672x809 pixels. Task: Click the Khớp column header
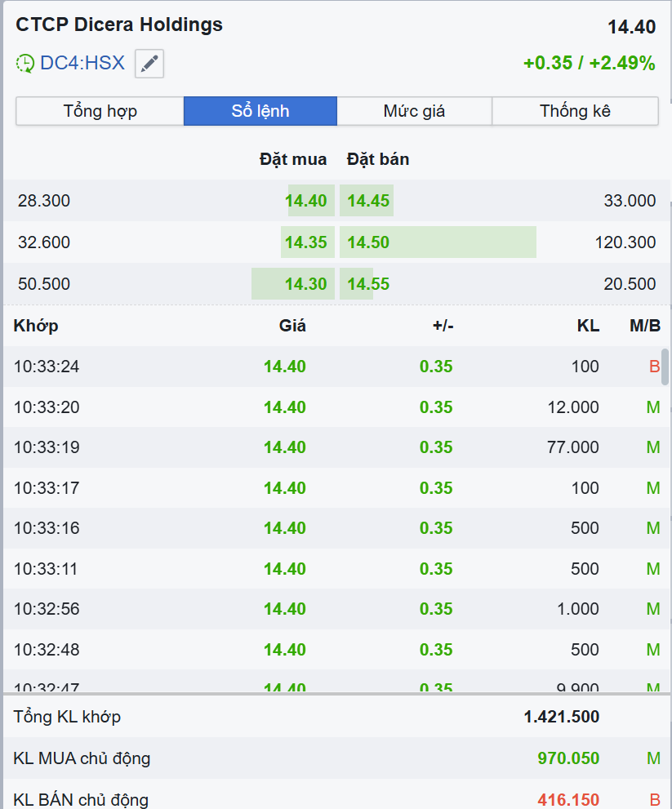(x=36, y=326)
